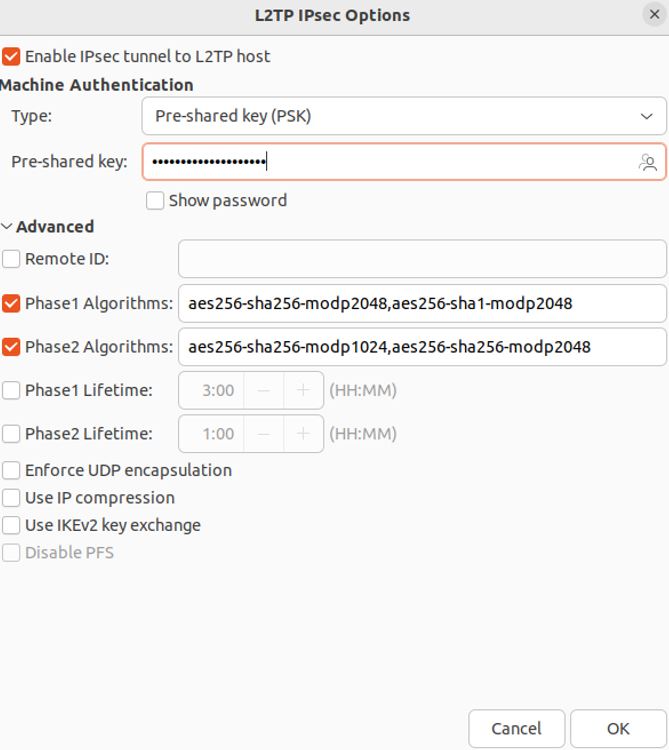The width and height of the screenshot is (669, 750).
Task: Enable the Phase2 Lifetime option
Action: click(x=12, y=434)
